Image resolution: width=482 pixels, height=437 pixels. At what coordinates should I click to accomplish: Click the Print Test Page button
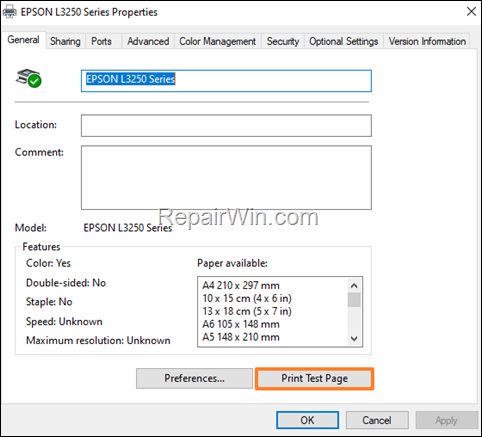coord(314,378)
